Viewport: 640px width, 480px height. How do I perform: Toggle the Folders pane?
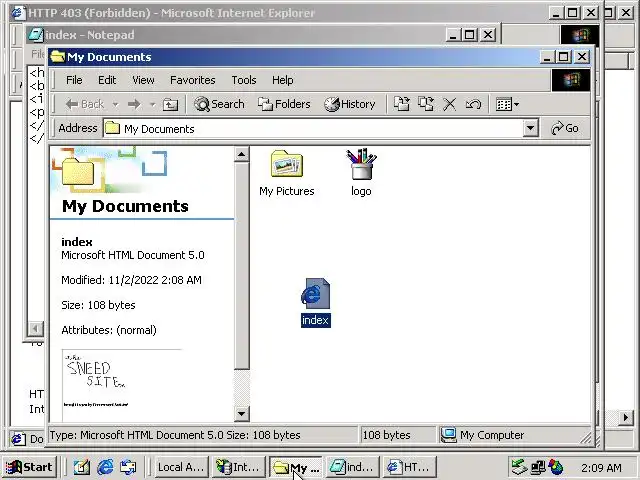[x=284, y=104]
